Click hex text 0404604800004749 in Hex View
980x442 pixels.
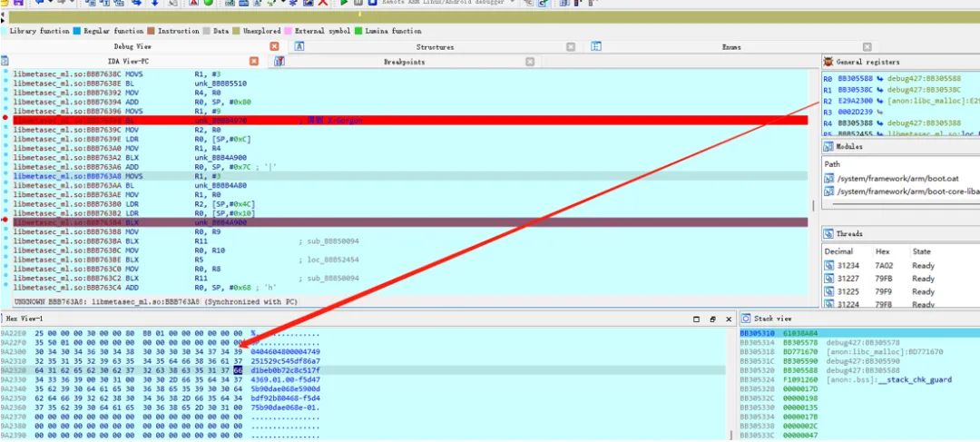click(x=285, y=352)
